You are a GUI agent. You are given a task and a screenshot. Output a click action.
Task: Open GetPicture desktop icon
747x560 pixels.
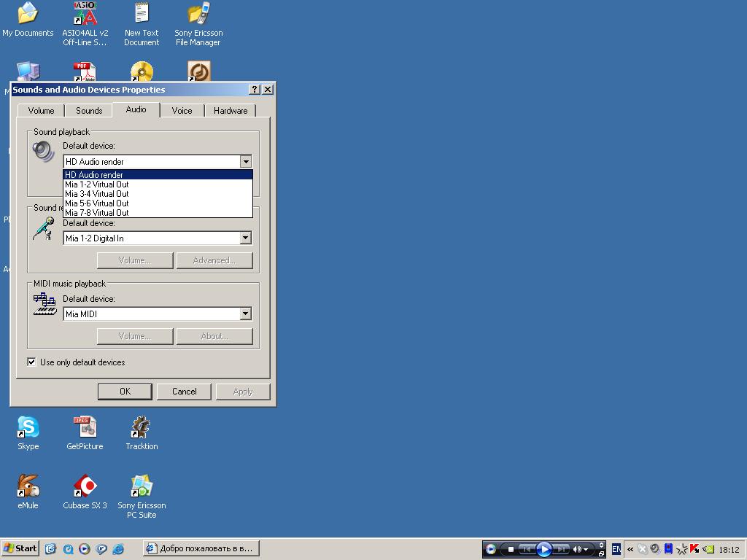(85, 433)
